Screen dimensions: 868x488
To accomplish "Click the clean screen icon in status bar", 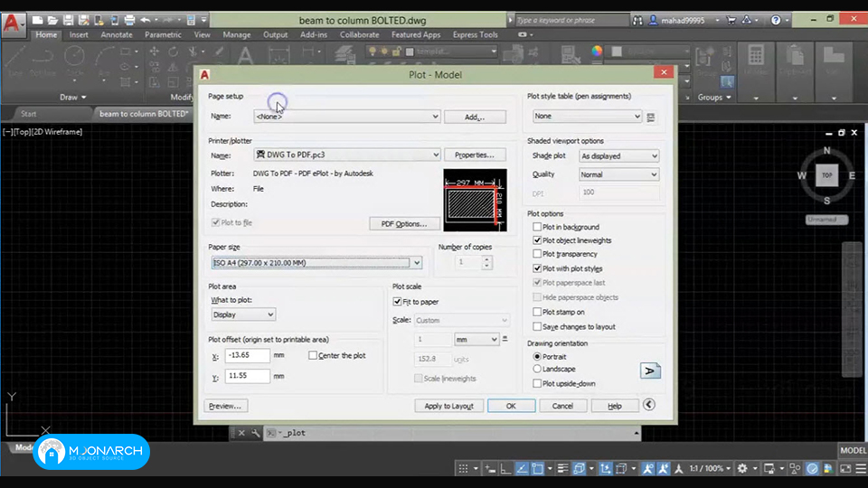I will click(845, 469).
